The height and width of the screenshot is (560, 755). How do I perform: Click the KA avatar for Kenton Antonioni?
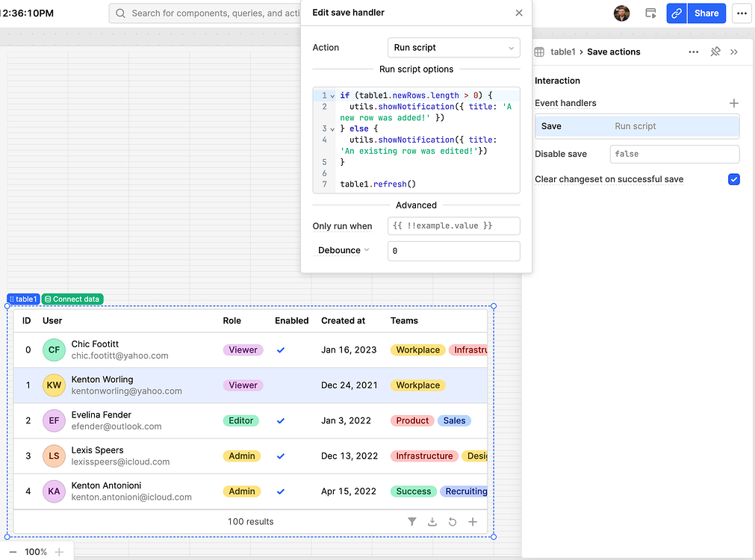tap(54, 491)
